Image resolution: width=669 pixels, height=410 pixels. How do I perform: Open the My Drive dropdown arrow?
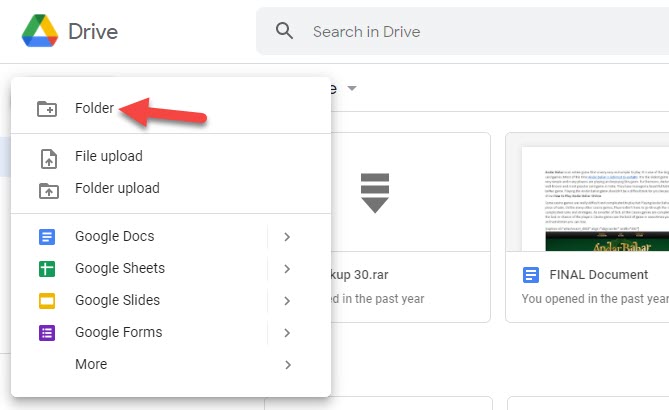point(352,89)
